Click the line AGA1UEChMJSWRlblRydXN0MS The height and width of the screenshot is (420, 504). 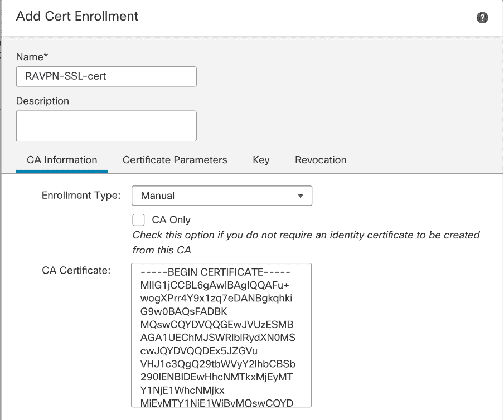pos(217,338)
